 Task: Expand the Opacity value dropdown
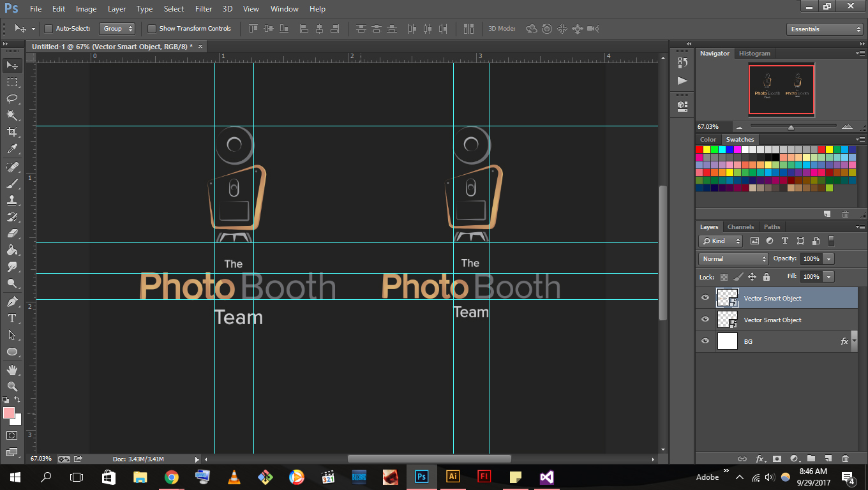tap(830, 258)
